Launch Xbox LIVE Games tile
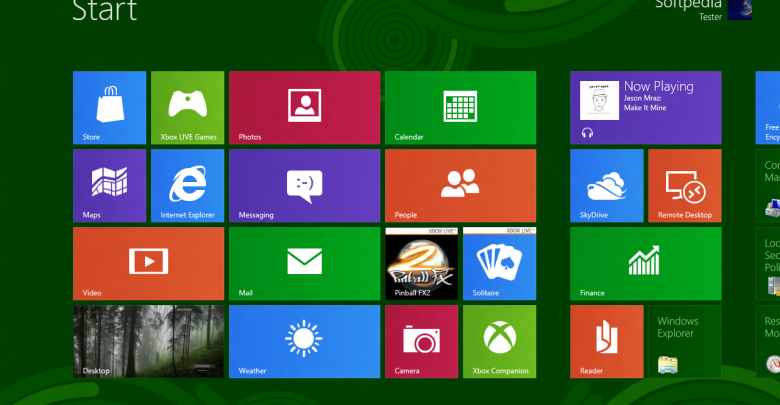The width and height of the screenshot is (780, 405). pos(187,107)
